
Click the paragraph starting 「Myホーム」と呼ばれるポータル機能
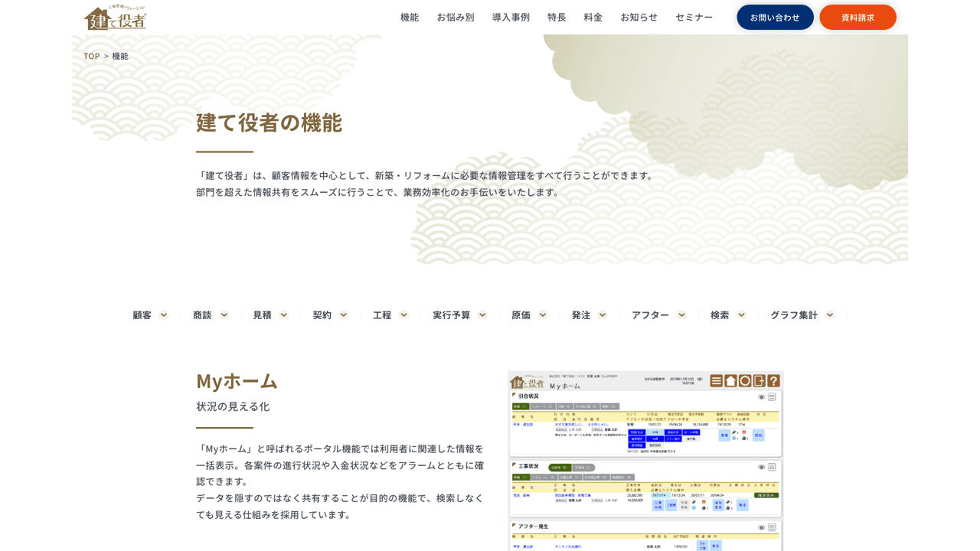341,481
